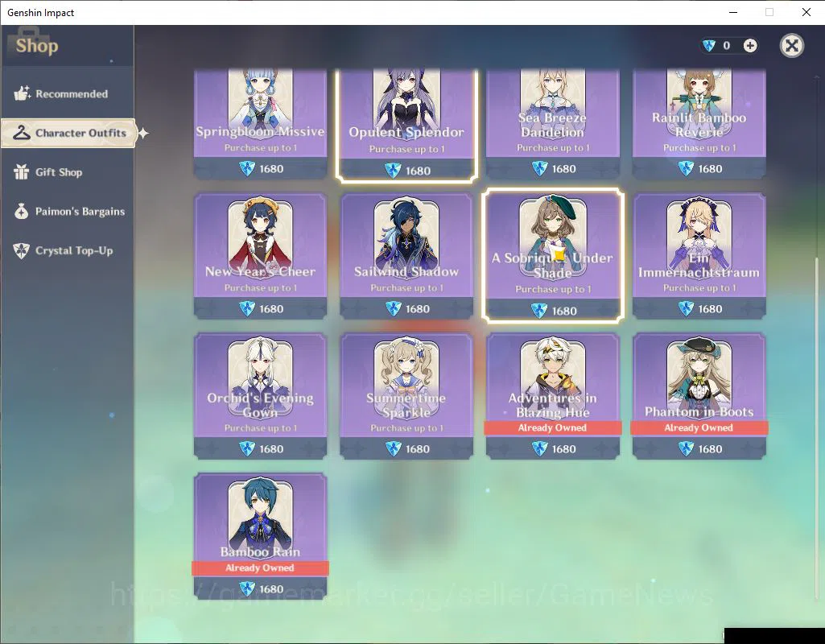Click the crystal icon on Phantom in Boots price
The image size is (825, 644).
(x=686, y=449)
